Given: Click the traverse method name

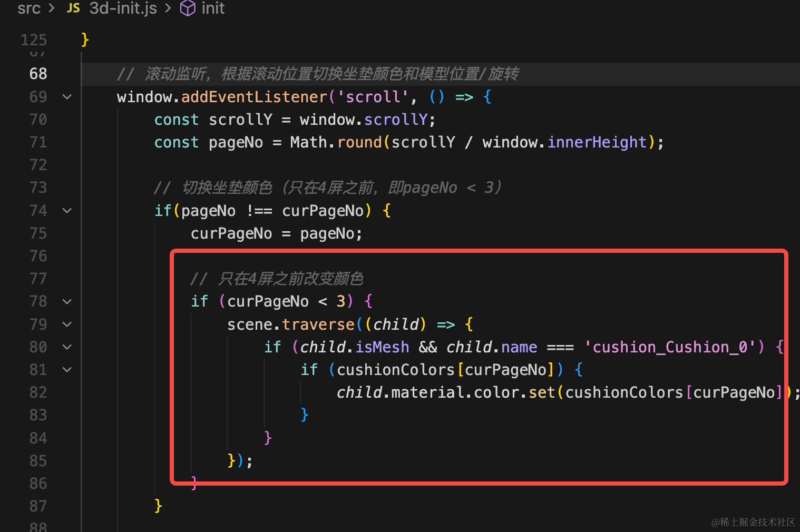Looking at the screenshot, I should pos(318,324).
